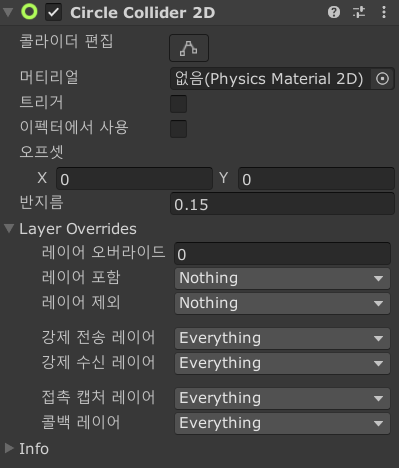
Task: Click the 레이어 제외 label
Action: [x=81, y=302]
